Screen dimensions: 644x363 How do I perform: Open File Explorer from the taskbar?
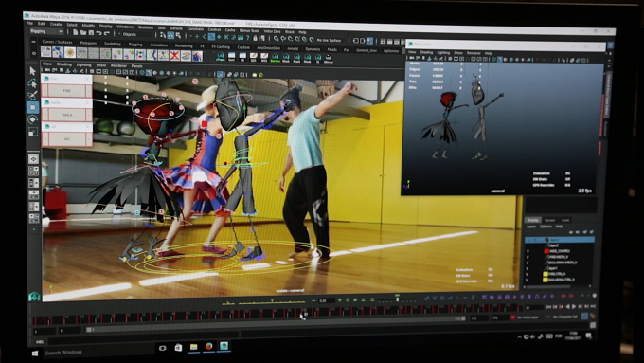[193, 347]
